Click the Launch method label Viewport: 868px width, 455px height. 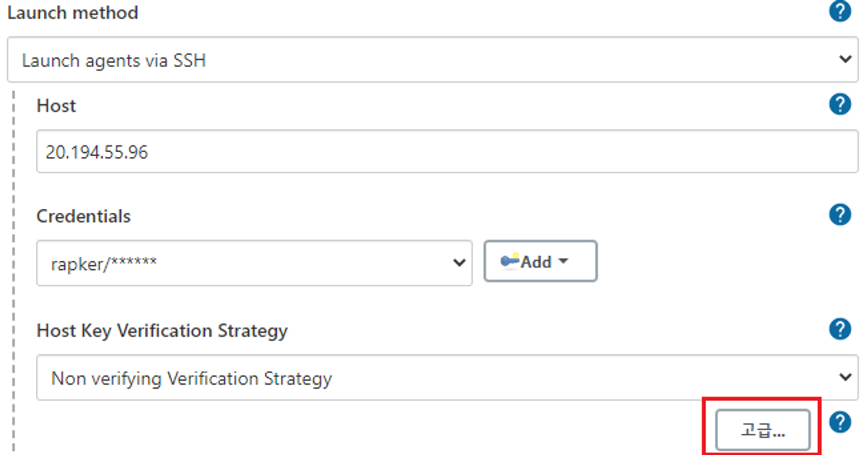73,13
